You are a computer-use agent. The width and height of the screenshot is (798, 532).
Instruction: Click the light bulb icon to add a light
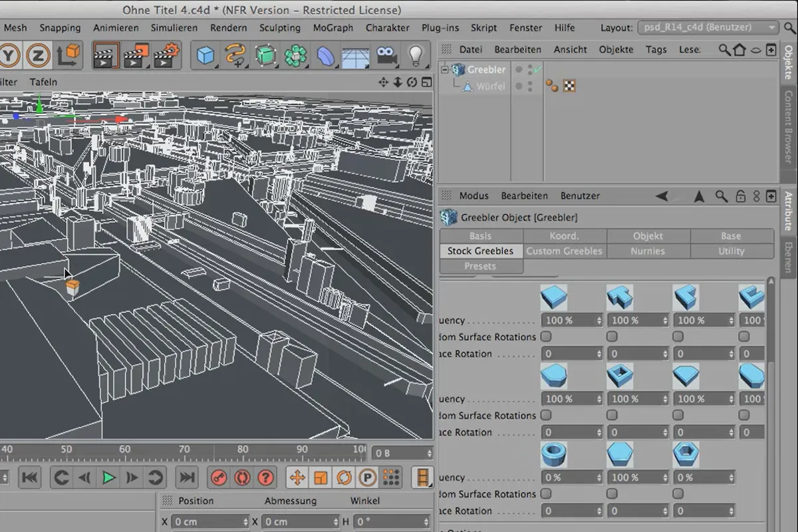416,55
